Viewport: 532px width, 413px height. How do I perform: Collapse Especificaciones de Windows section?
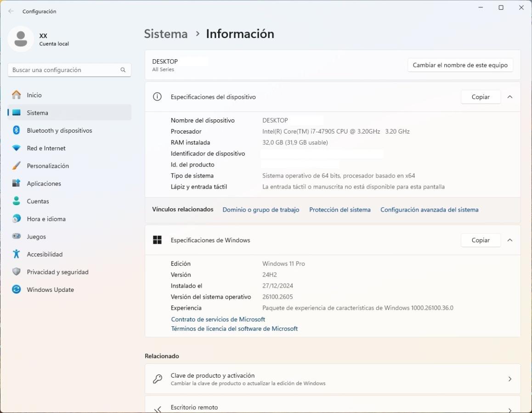509,240
